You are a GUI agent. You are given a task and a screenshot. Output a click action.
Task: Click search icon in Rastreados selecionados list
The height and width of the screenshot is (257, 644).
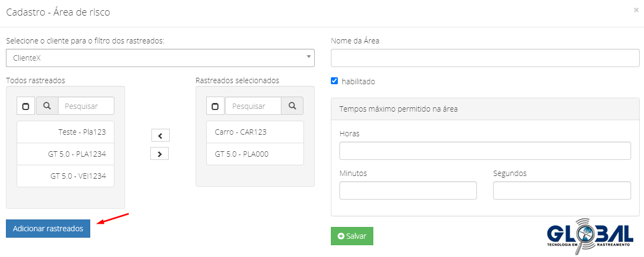point(292,106)
